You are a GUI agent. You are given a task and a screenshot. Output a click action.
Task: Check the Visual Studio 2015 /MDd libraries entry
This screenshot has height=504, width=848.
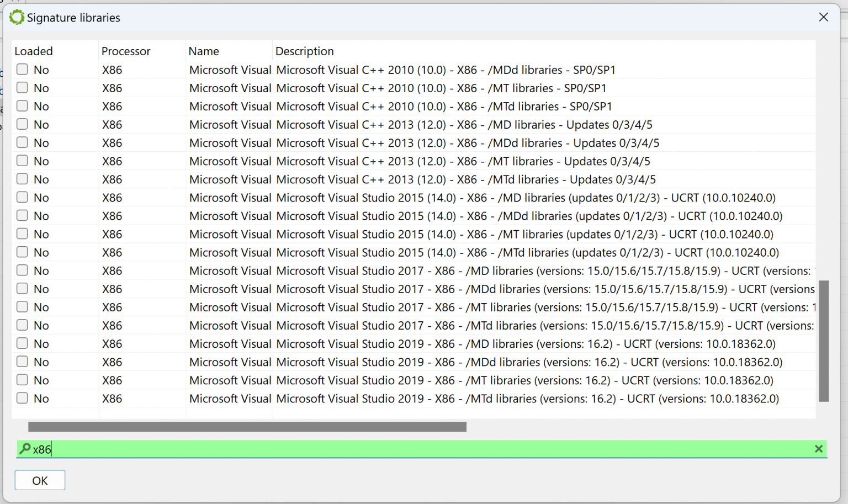[22, 215]
